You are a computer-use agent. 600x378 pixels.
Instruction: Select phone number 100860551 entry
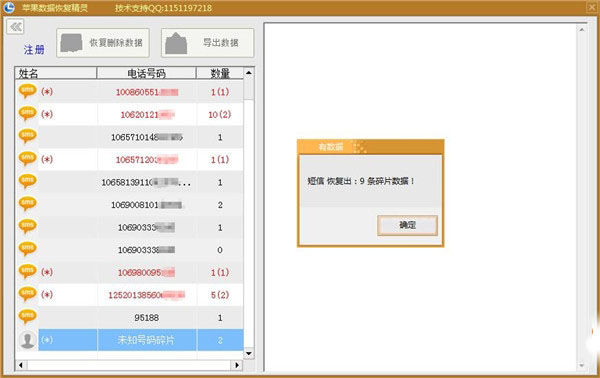pyautogui.click(x=147, y=92)
